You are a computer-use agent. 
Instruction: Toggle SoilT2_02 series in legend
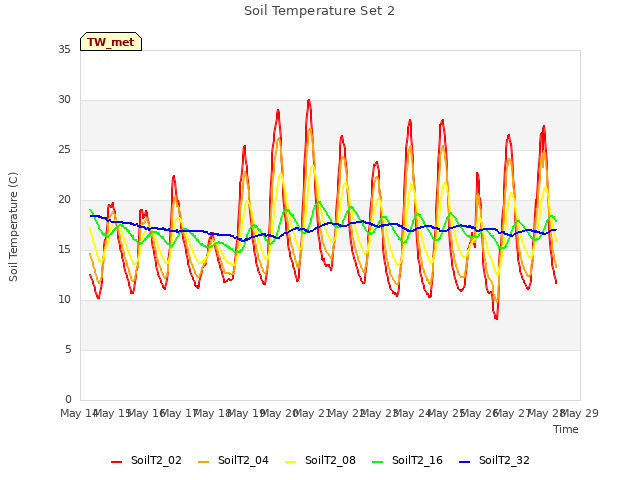coord(146,460)
